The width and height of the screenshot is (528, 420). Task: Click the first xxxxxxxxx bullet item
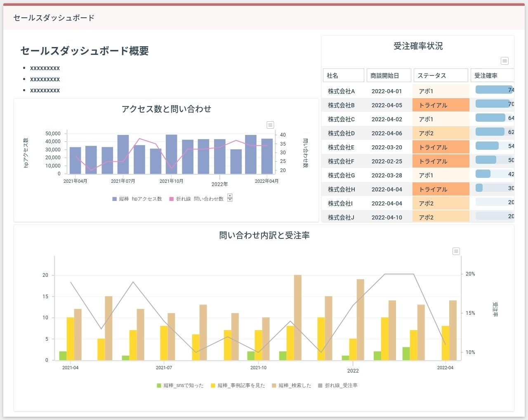(x=45, y=68)
